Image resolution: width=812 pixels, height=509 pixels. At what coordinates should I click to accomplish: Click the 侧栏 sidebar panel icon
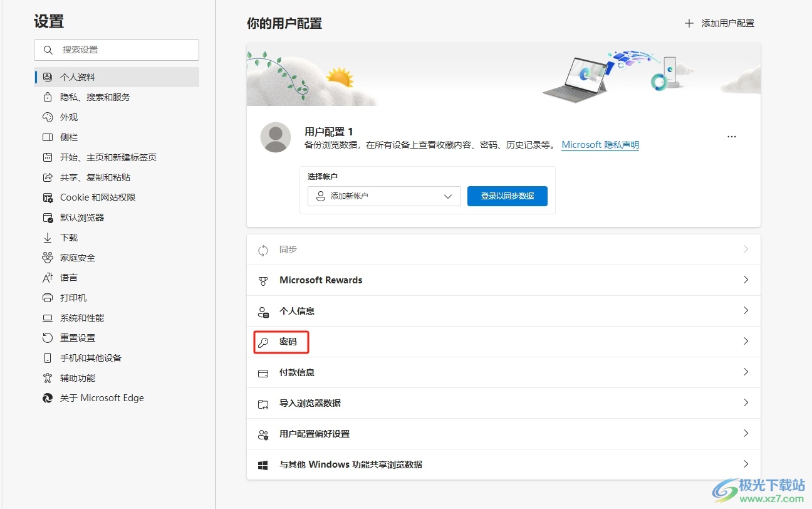[48, 137]
